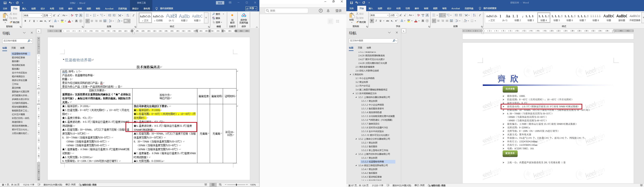Select 服务器1 in the 文档2 navigation pane

click(x=16, y=61)
